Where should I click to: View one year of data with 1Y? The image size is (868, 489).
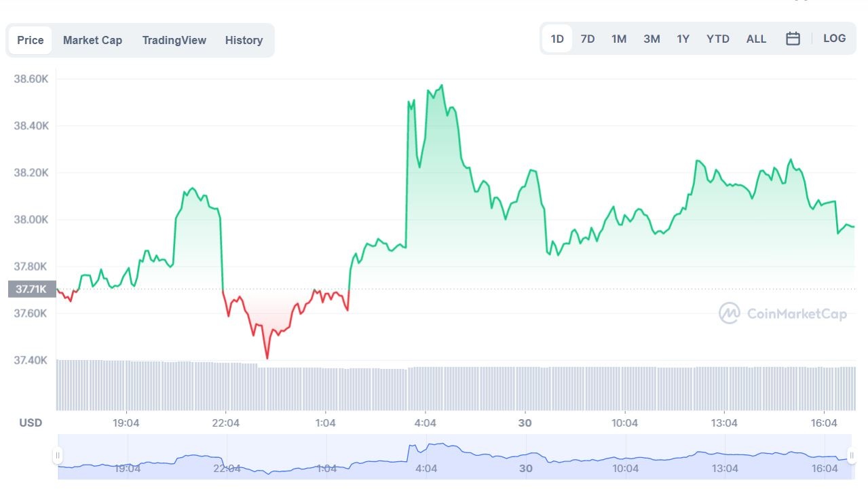click(683, 39)
